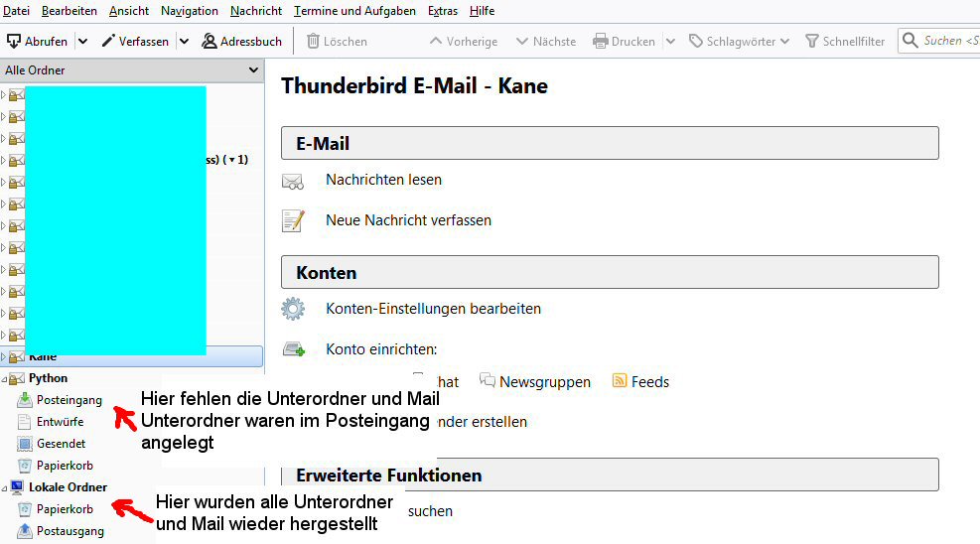
Task: Set up a Feeds account
Action: pos(649,381)
